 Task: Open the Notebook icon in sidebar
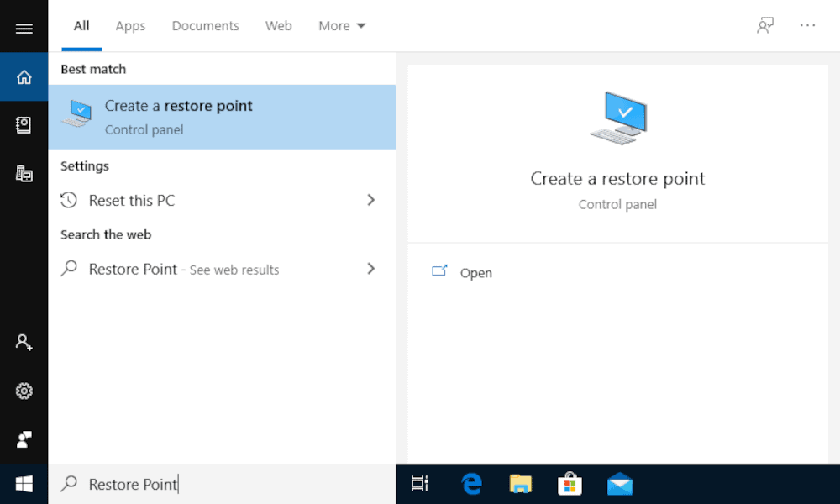24,125
